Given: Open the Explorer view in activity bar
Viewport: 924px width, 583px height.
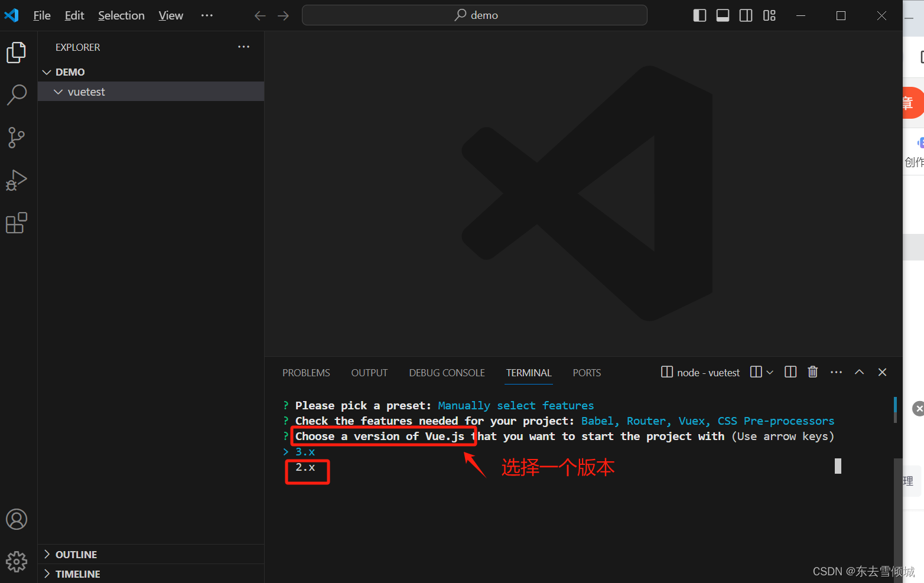Looking at the screenshot, I should click(x=17, y=53).
